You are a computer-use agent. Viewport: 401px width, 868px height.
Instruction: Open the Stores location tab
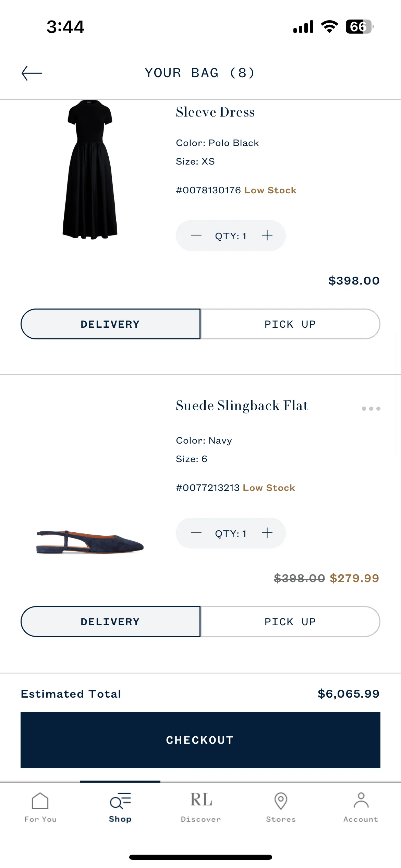(281, 808)
